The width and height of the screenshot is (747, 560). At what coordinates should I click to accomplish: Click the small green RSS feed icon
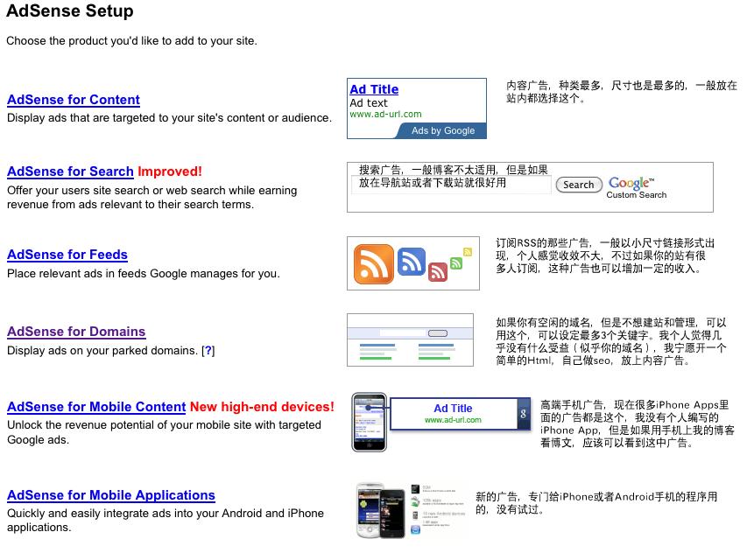pos(456,262)
